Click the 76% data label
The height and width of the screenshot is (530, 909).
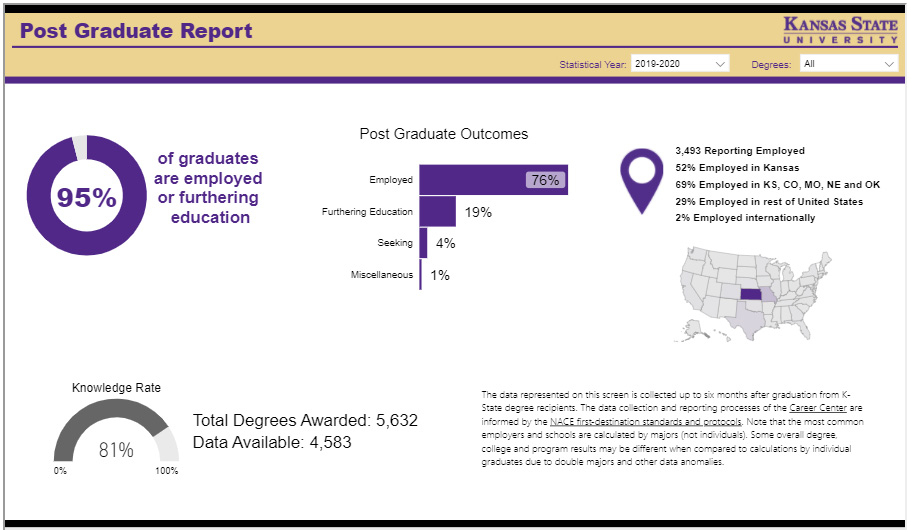pyautogui.click(x=545, y=181)
